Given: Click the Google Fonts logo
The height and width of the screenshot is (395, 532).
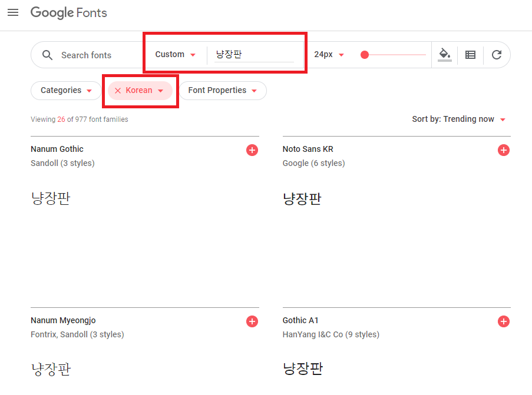Looking at the screenshot, I should [x=68, y=13].
